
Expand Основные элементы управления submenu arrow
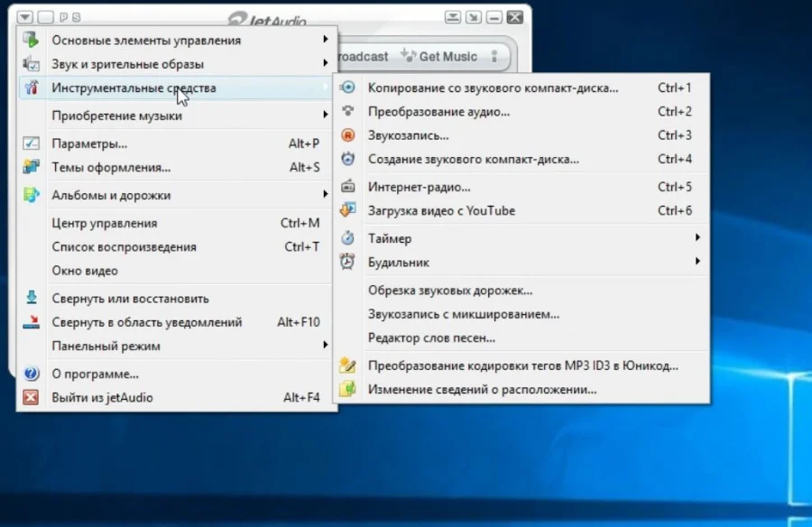[325, 39]
